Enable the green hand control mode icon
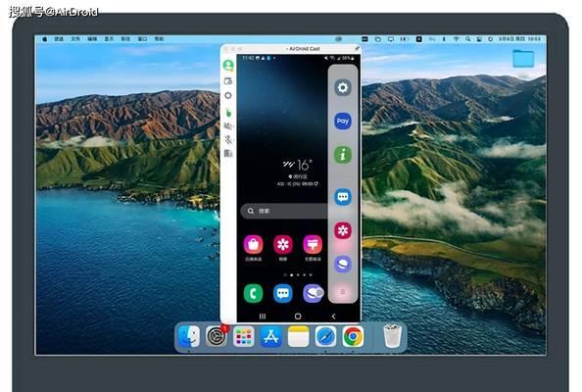This screenshot has height=392, width=582. (228, 113)
